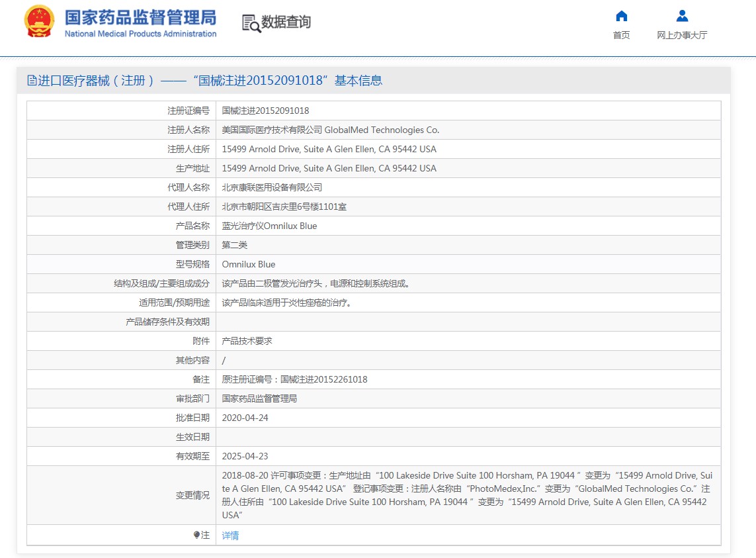This screenshot has width=756, height=558.
Task: Click the 注册人住所 address value
Action: [329, 149]
